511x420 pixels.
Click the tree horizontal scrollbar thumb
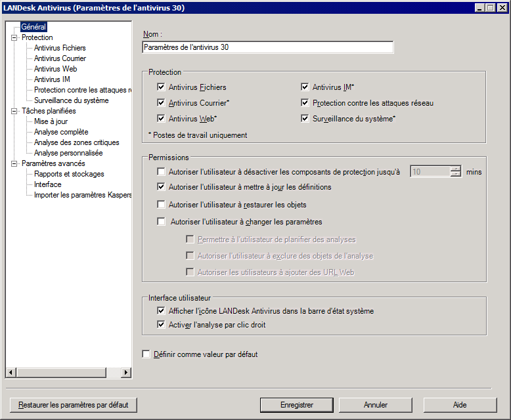(x=61, y=372)
